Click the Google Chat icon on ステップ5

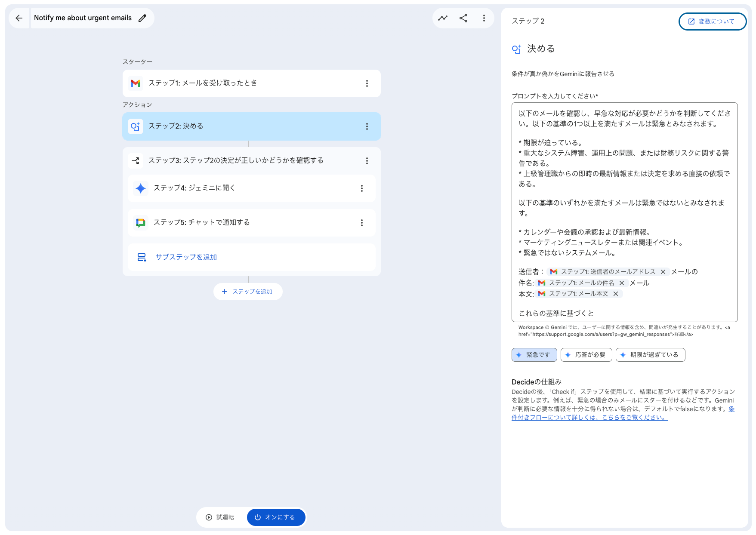pyautogui.click(x=140, y=222)
